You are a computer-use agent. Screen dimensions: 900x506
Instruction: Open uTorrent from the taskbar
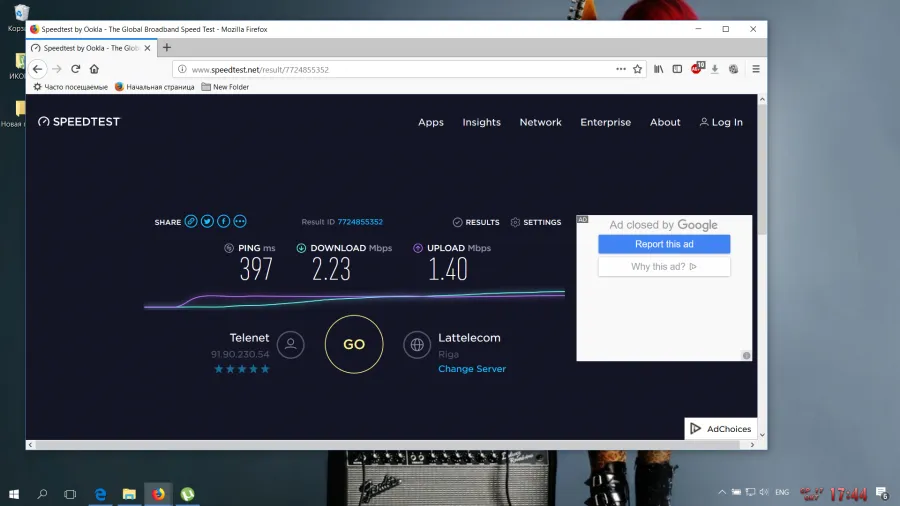pyautogui.click(x=188, y=493)
